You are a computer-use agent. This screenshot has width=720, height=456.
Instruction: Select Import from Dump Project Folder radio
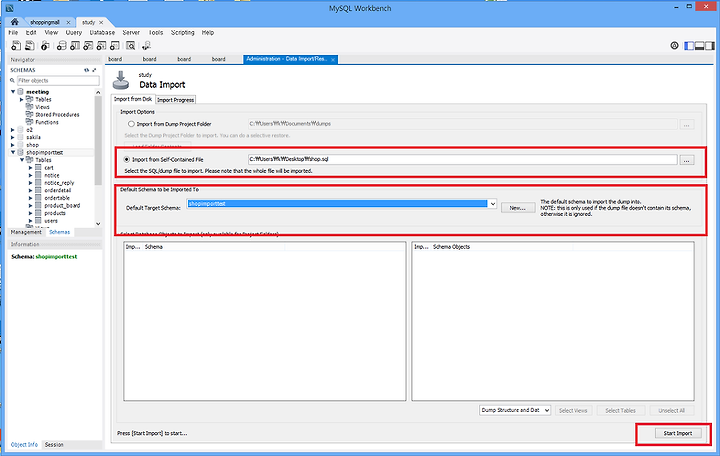point(131,124)
